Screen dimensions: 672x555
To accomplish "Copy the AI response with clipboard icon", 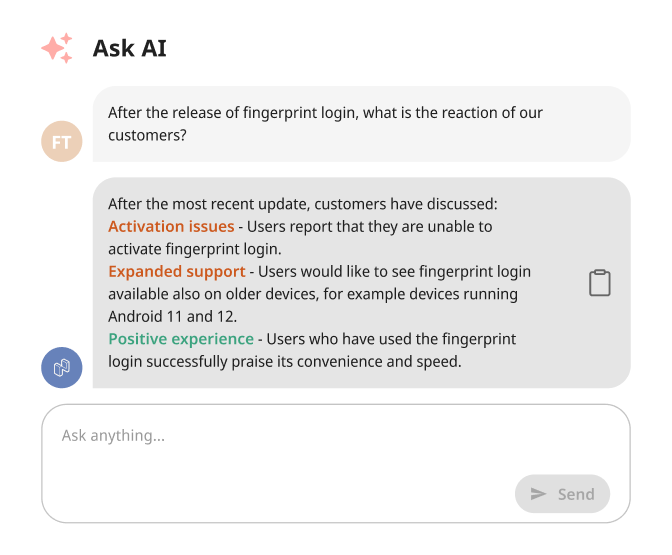I will 599,283.
